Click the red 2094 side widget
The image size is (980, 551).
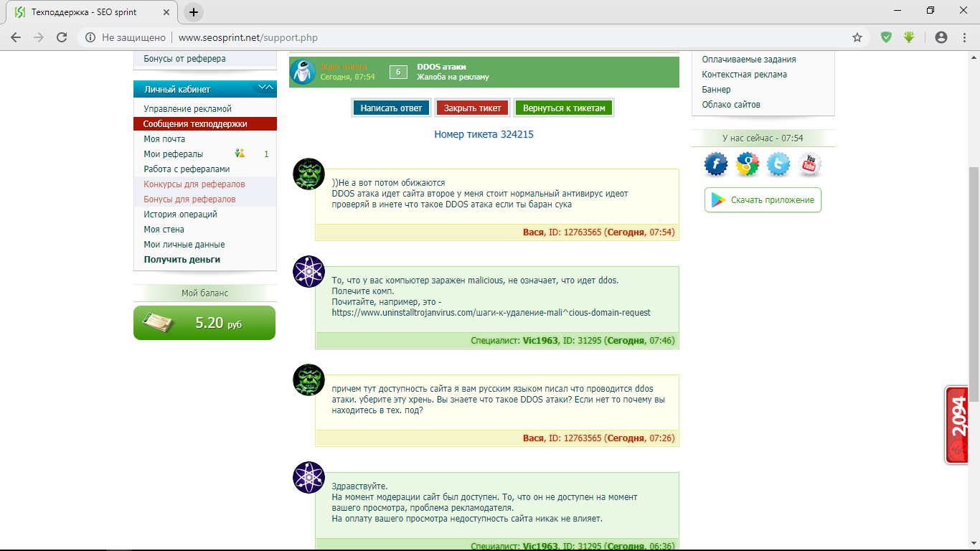[x=956, y=425]
